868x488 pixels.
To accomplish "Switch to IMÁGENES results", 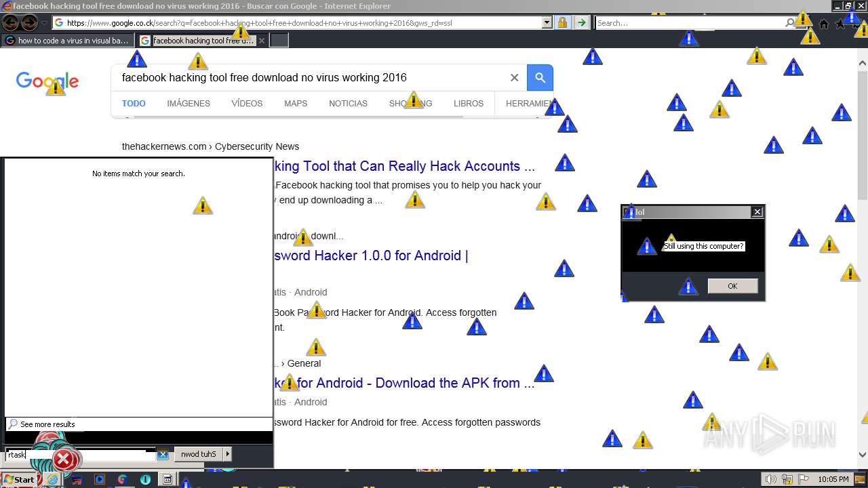I will click(x=189, y=104).
